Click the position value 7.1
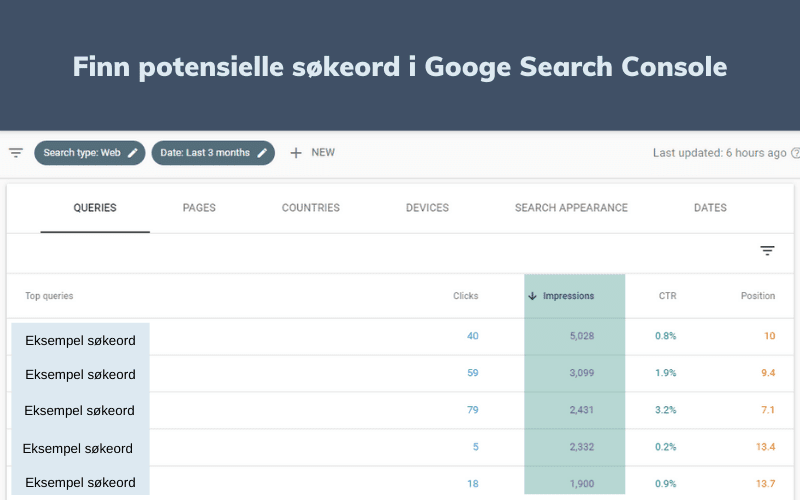Image resolution: width=800 pixels, height=500 pixels. (x=768, y=410)
